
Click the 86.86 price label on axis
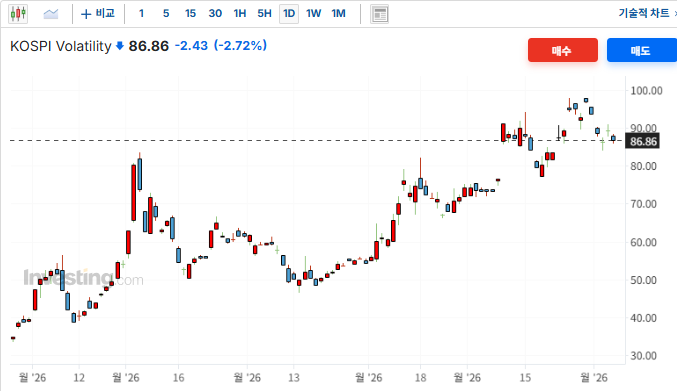pos(642,142)
